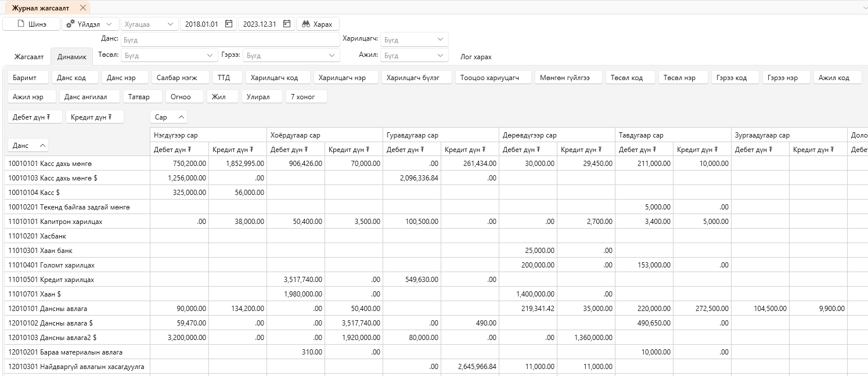Select row 10010101 Касс дахь мөнгө

coord(78,164)
